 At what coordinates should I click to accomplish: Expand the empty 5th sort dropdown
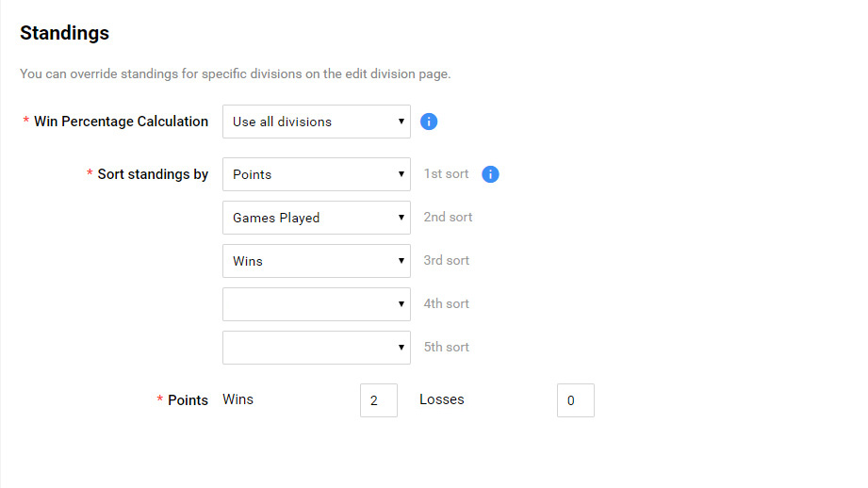coord(317,348)
